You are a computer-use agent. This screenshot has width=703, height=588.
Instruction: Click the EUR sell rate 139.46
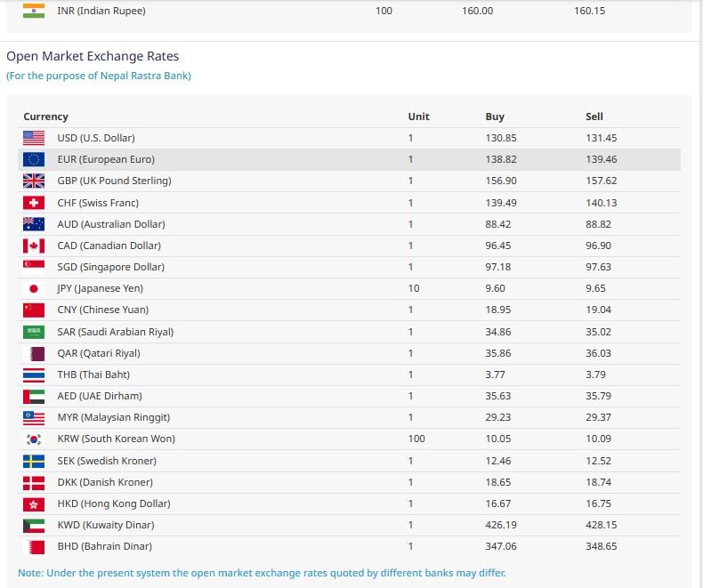pos(601,159)
